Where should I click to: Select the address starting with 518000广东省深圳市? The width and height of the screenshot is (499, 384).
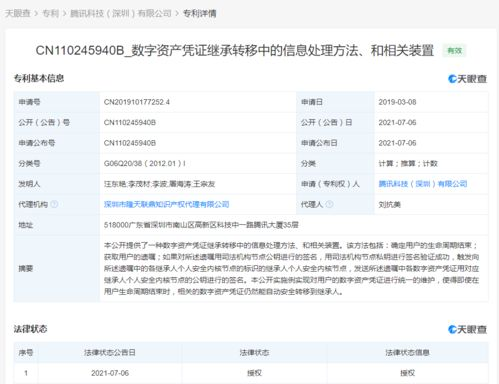coord(201,225)
